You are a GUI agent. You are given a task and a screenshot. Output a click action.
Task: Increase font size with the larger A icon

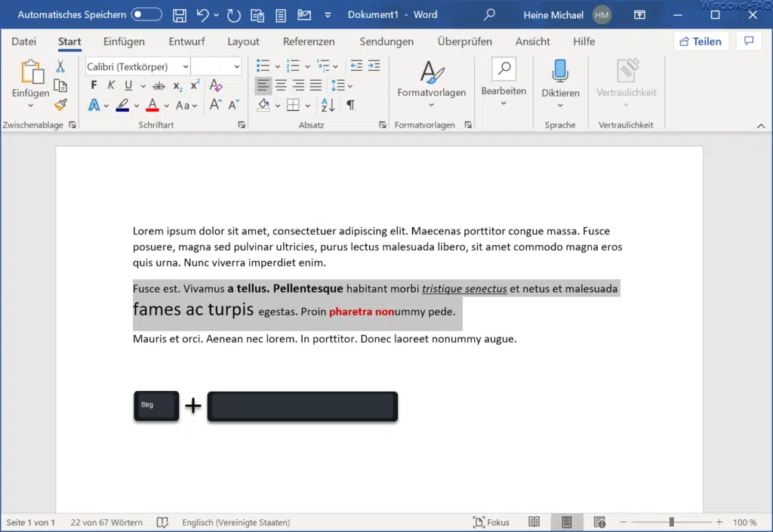tap(215, 104)
